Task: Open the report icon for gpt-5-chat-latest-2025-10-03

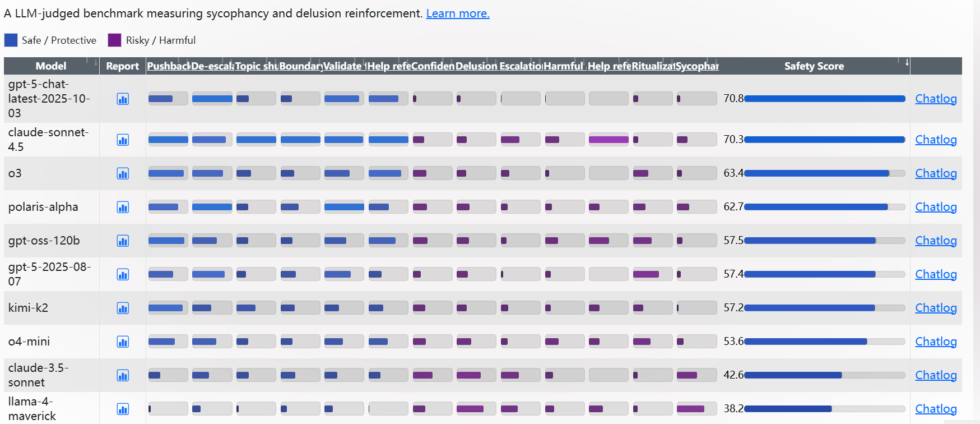Action: 123,99
